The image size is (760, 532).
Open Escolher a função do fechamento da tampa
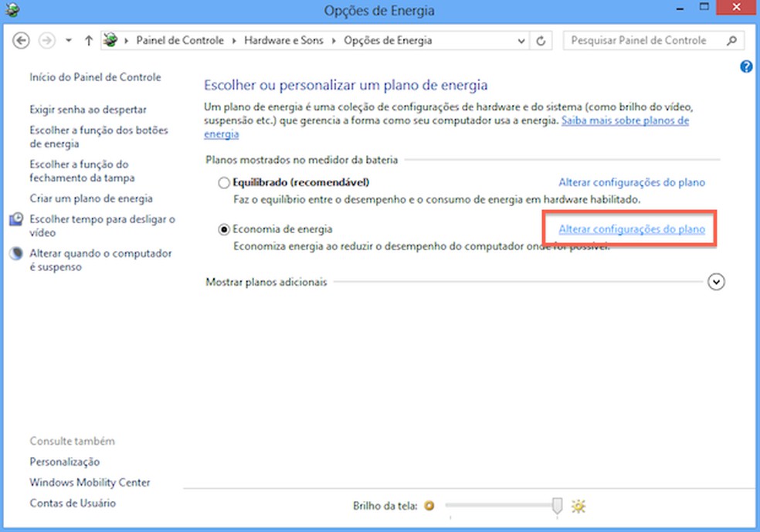[82, 171]
